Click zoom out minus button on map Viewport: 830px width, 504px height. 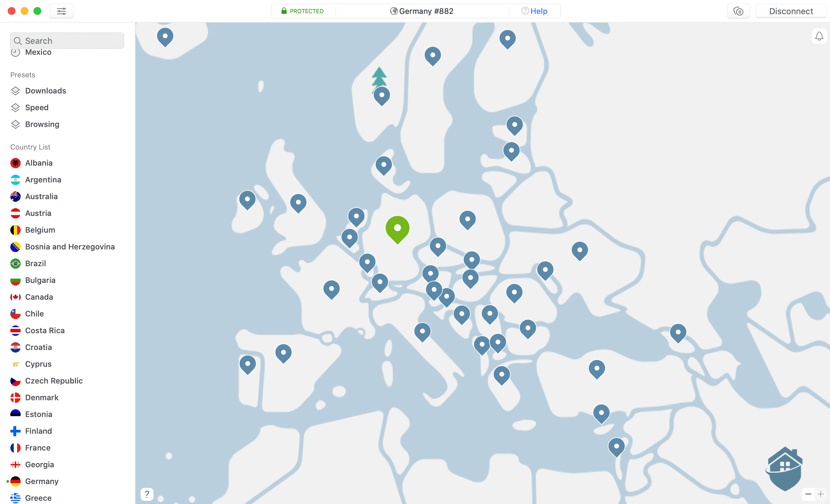click(x=808, y=494)
